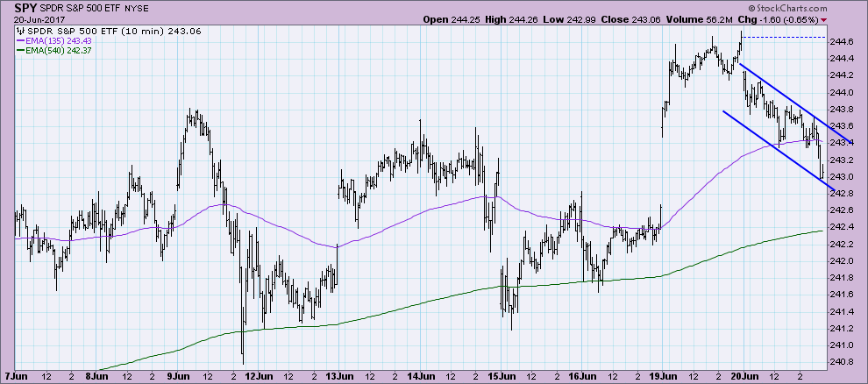
Task: Click the lower blue descending channel line
Action: pos(779,151)
